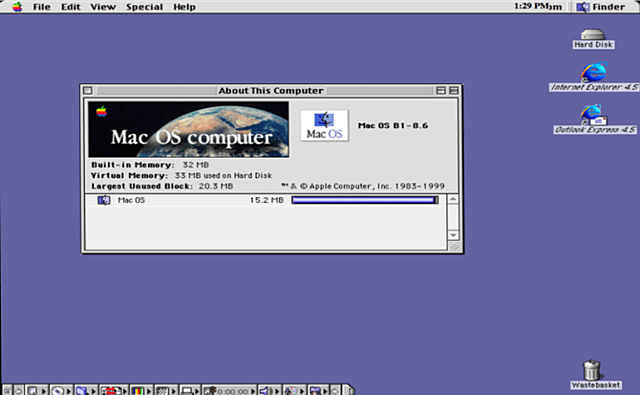Open the module right of sound volume

tap(294, 391)
